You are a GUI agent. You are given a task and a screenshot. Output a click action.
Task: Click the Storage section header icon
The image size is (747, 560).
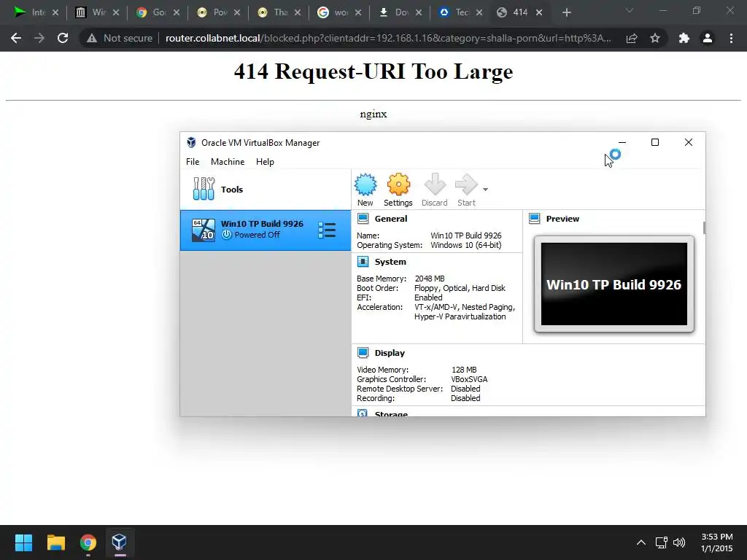click(363, 413)
